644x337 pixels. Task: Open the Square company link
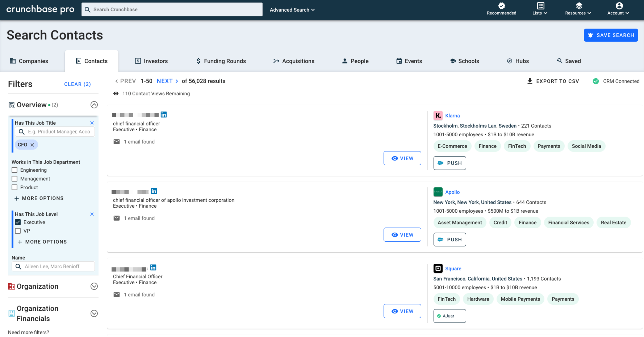[453, 269]
